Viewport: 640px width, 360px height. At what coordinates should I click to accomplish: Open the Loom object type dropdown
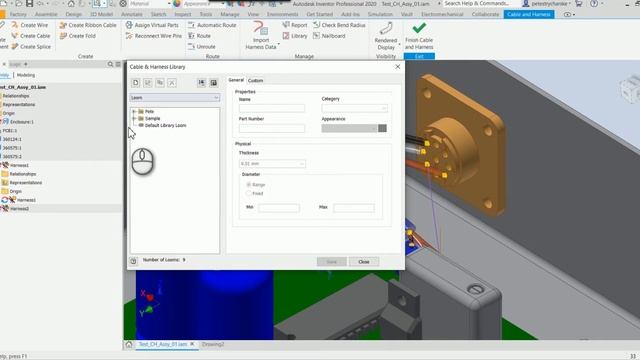[175, 98]
